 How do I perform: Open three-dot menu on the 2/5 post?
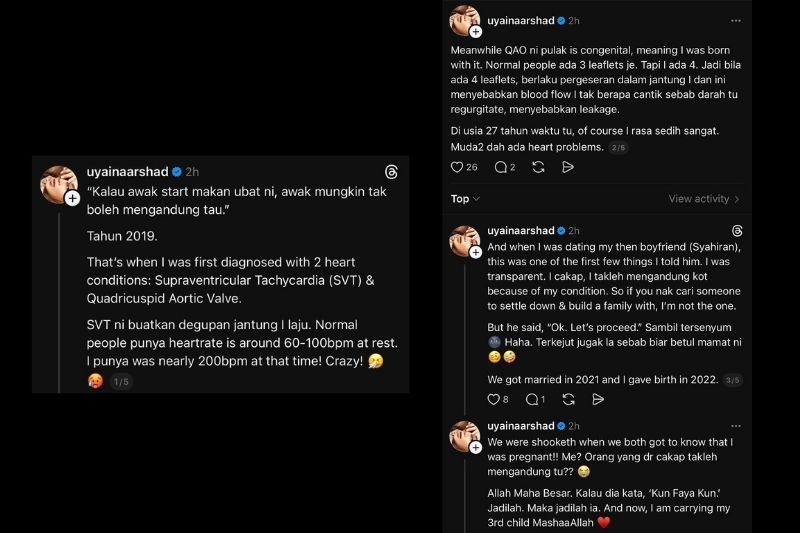pyautogui.click(x=737, y=20)
